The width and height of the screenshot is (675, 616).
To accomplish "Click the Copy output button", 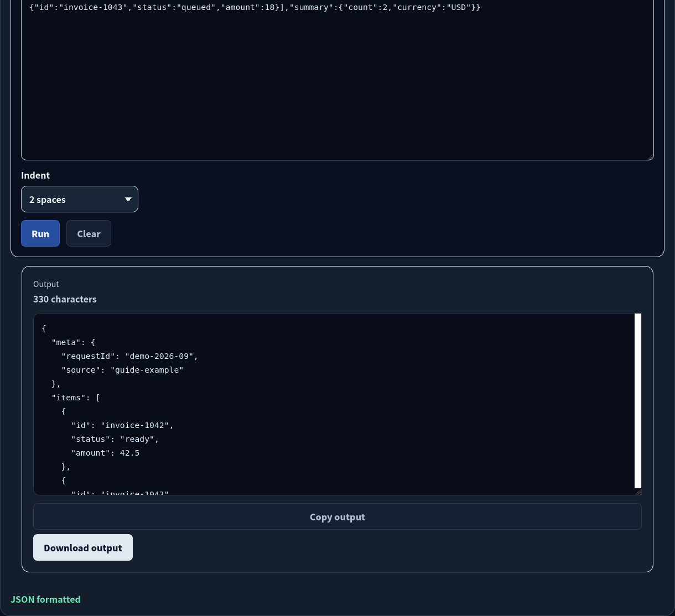I will 337,516.
